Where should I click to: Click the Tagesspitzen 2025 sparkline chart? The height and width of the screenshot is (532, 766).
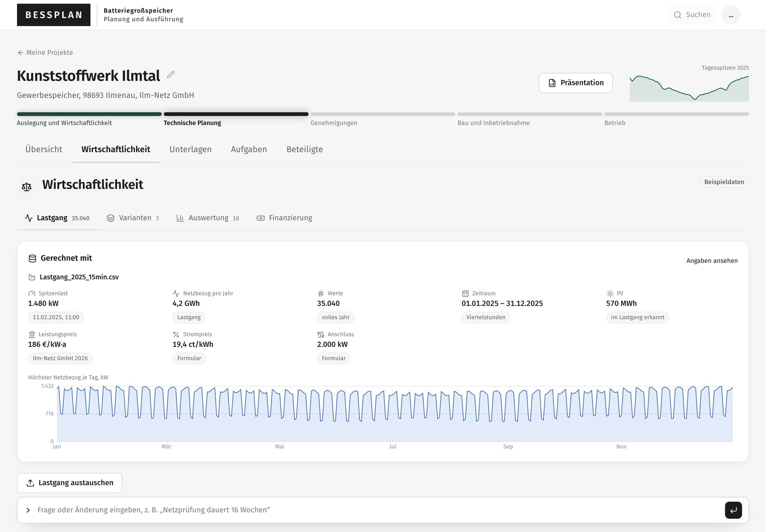coord(689,88)
